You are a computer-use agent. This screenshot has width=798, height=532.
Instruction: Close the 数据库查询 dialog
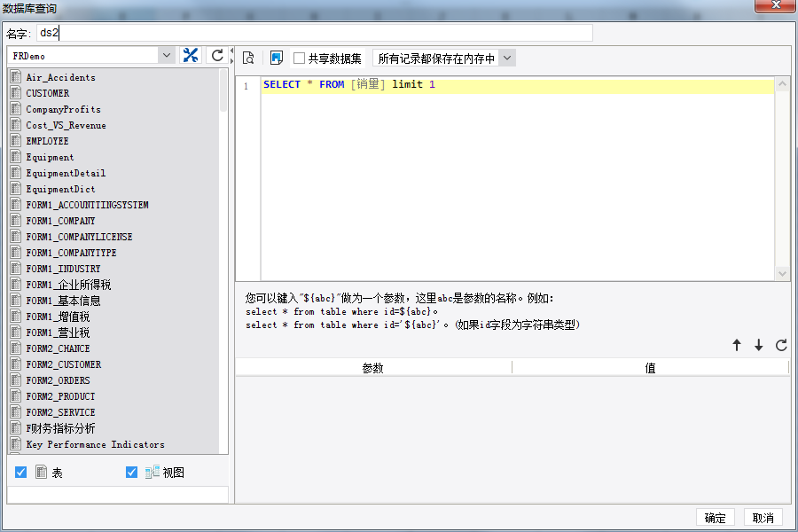[x=776, y=5]
